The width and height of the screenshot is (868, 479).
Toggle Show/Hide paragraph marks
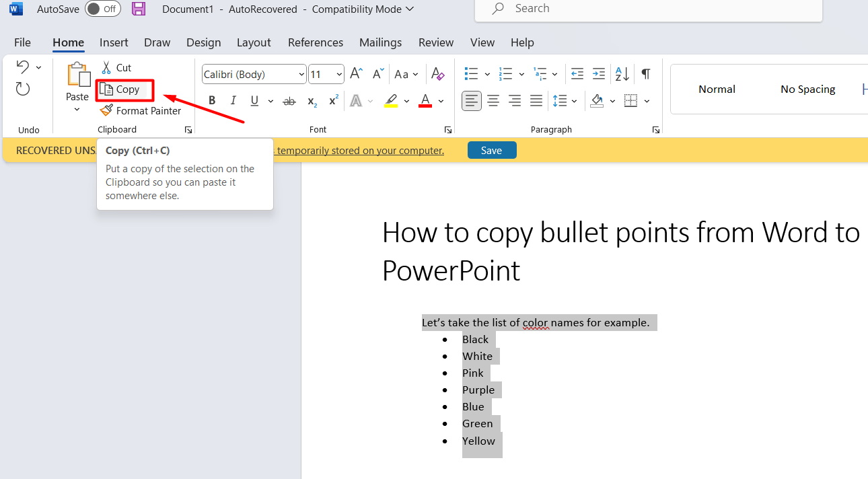(x=646, y=74)
